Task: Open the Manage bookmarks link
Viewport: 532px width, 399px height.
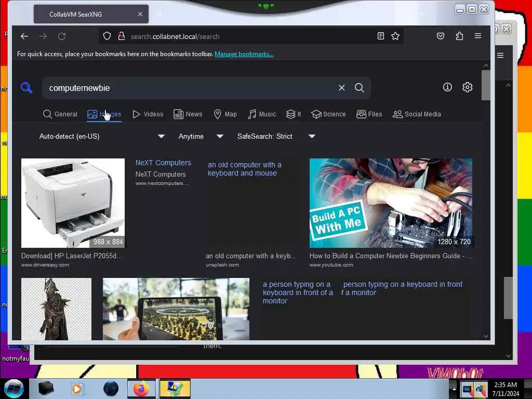Action: click(244, 54)
